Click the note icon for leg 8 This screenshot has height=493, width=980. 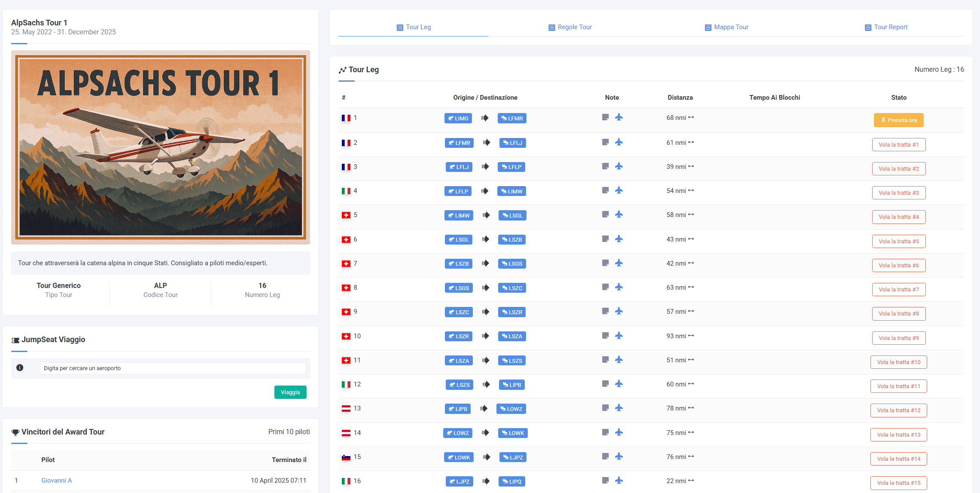(x=605, y=287)
